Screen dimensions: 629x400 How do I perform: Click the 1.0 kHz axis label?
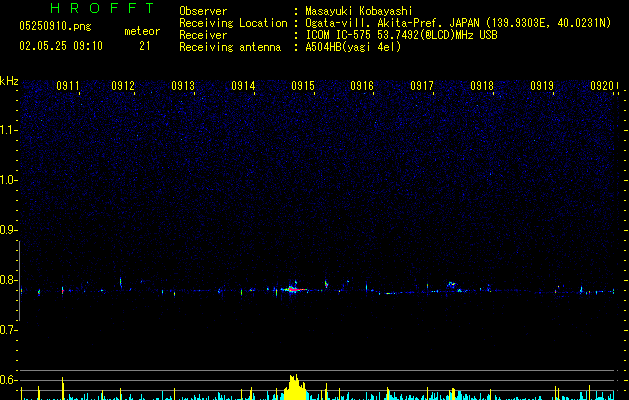pos(9,180)
